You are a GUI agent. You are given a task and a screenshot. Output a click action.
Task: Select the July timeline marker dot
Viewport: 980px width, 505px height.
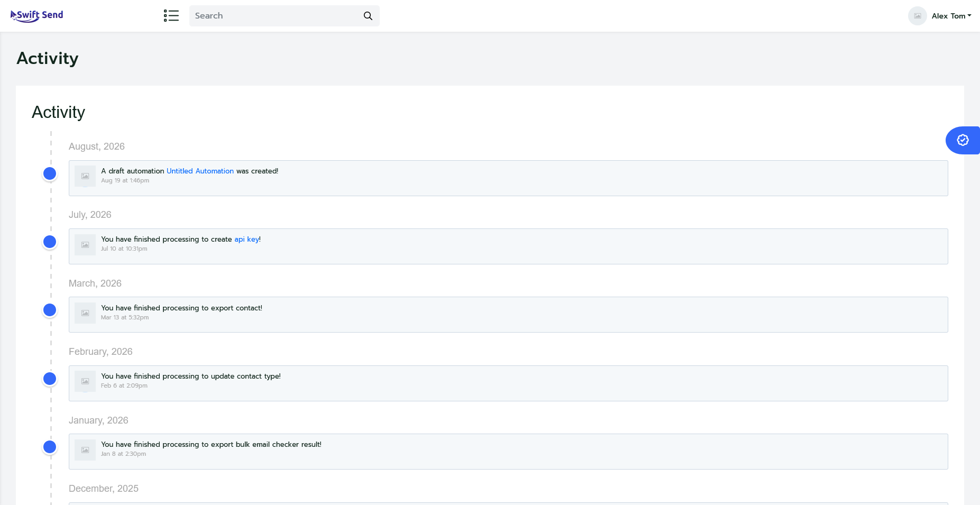[50, 242]
